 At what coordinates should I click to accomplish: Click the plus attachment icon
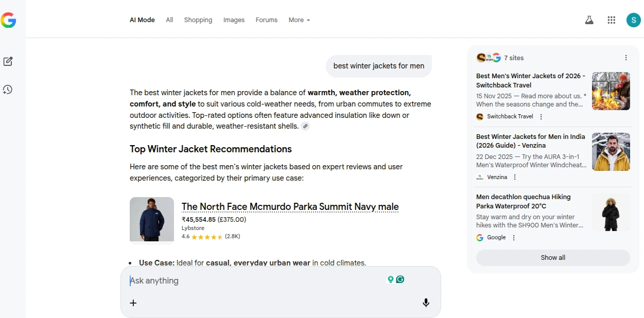(133, 303)
